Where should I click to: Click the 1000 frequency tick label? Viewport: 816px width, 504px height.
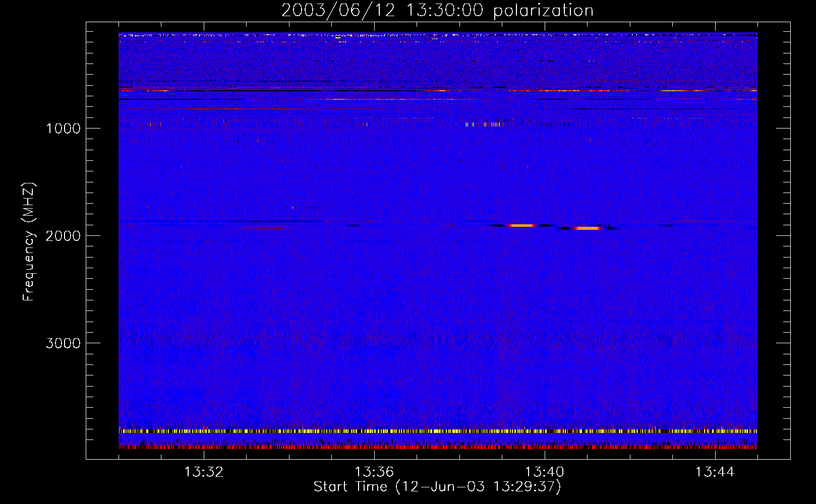click(63, 129)
